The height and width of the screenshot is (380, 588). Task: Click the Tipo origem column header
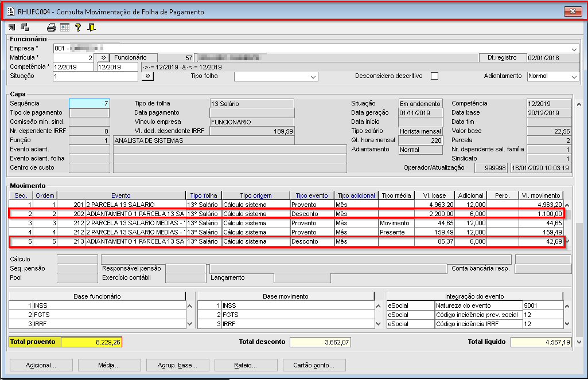(x=255, y=195)
